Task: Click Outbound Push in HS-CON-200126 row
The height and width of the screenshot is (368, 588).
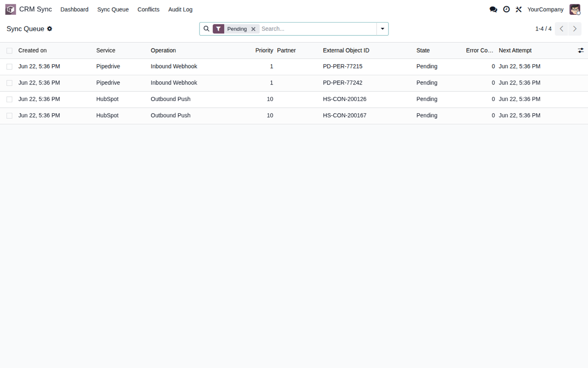Action: [x=171, y=99]
